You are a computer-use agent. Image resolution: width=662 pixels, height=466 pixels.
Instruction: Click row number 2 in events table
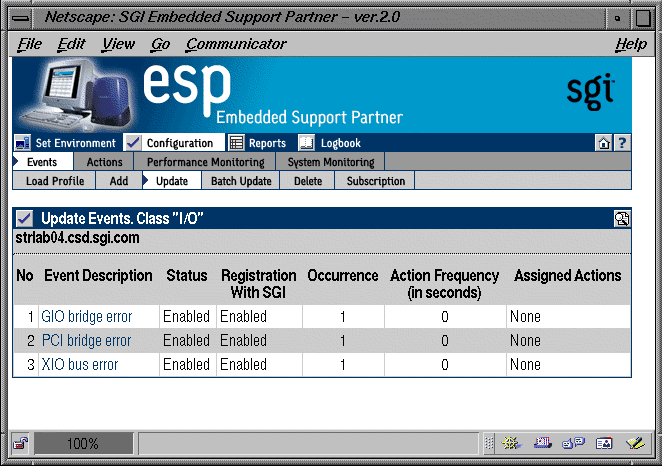(30, 341)
